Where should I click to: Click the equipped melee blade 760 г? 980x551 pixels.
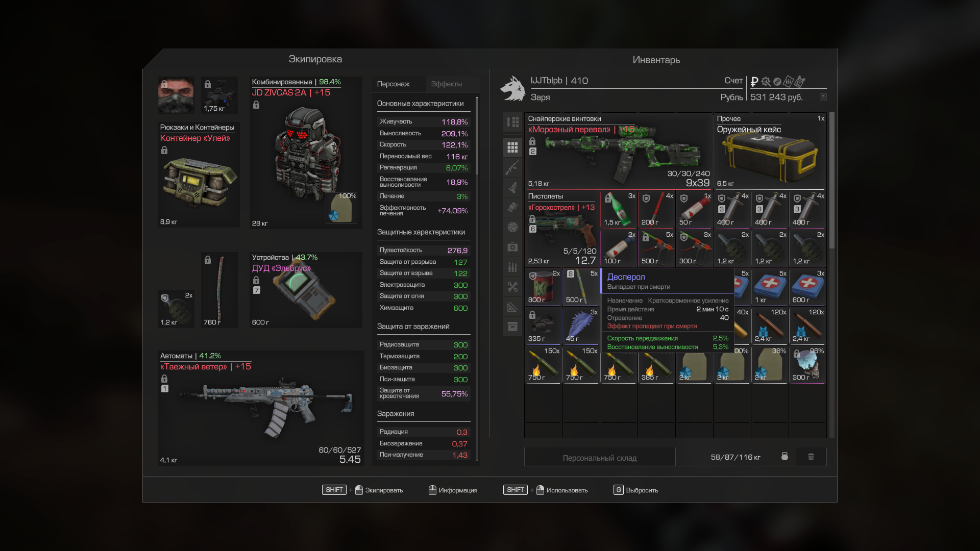click(x=219, y=290)
